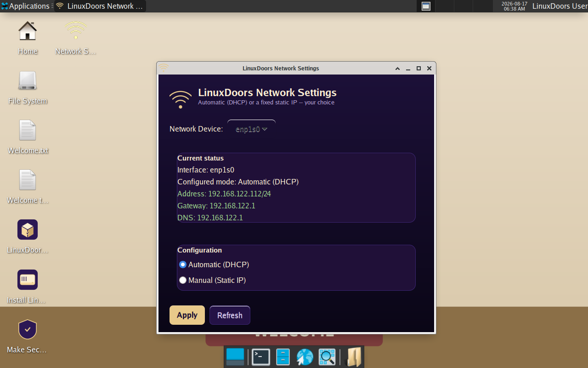
Task: Click the workspace switcher icon in top panel
Action: click(426, 6)
